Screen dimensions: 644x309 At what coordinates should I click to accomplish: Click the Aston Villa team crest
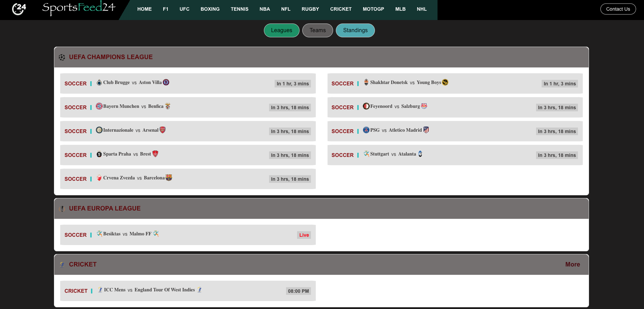coord(166,82)
